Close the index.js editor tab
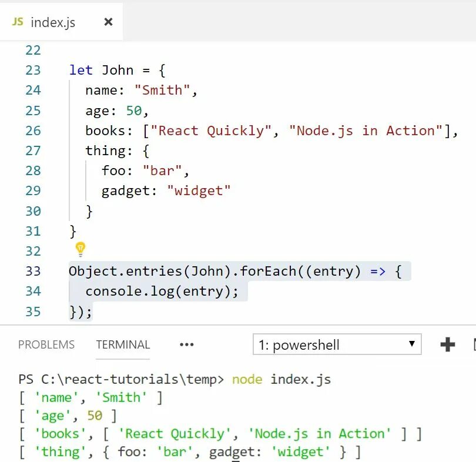This screenshot has width=476, height=462. (x=108, y=21)
